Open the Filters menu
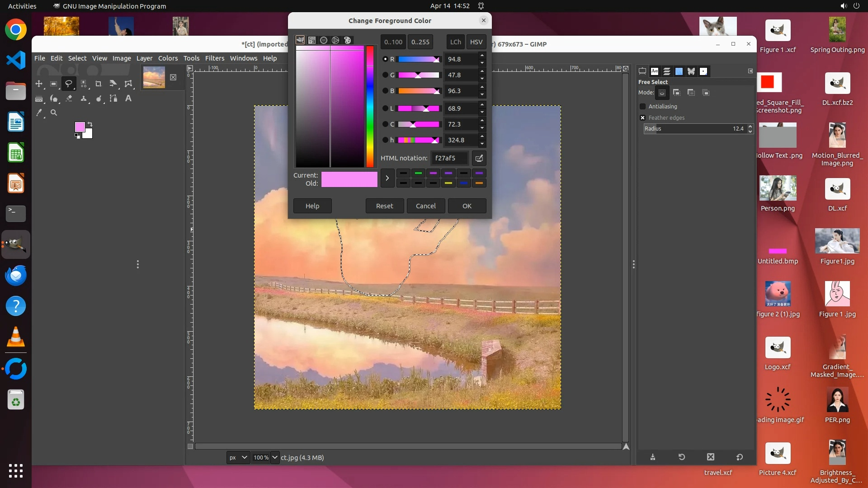 tap(214, 58)
